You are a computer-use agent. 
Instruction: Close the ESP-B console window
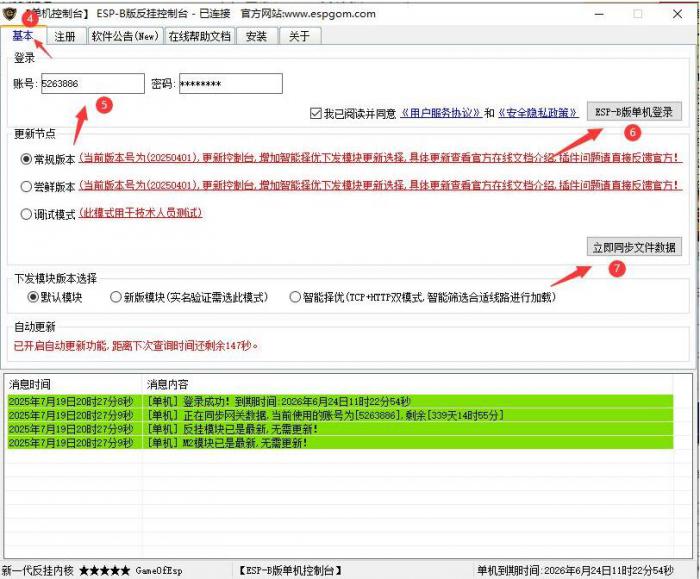tap(677, 14)
